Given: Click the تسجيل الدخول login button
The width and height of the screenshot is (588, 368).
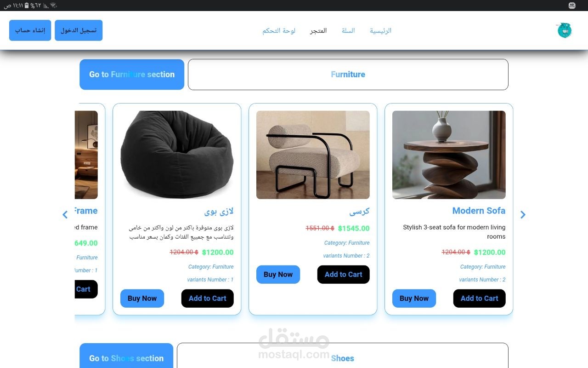Looking at the screenshot, I should (x=79, y=30).
